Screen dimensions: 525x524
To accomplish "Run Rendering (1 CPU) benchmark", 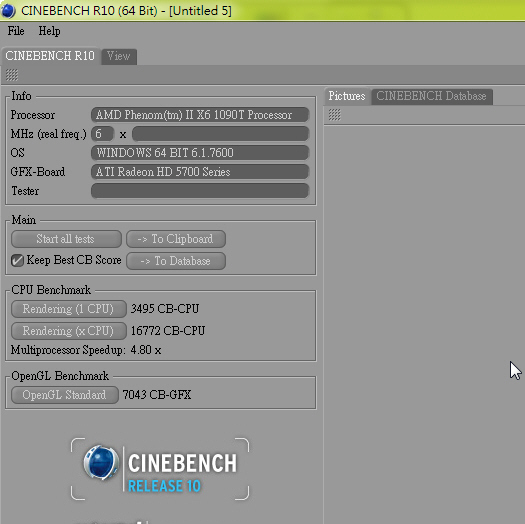I will tap(69, 309).
